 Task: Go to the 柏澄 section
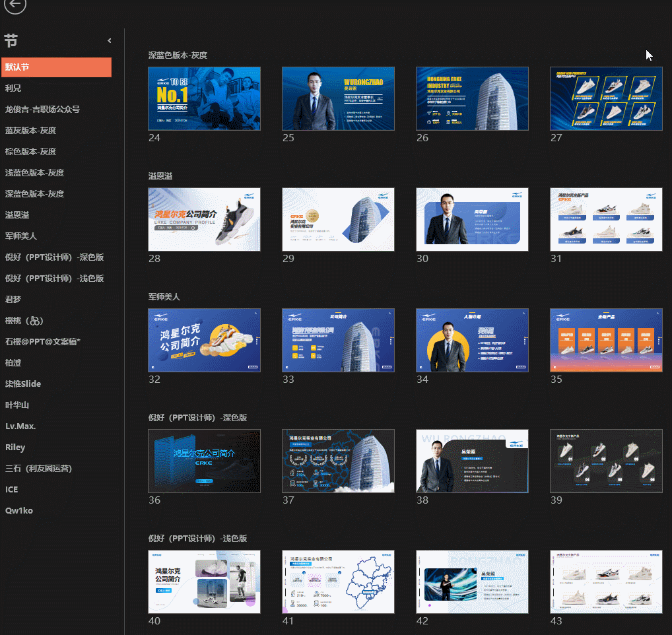click(x=13, y=363)
